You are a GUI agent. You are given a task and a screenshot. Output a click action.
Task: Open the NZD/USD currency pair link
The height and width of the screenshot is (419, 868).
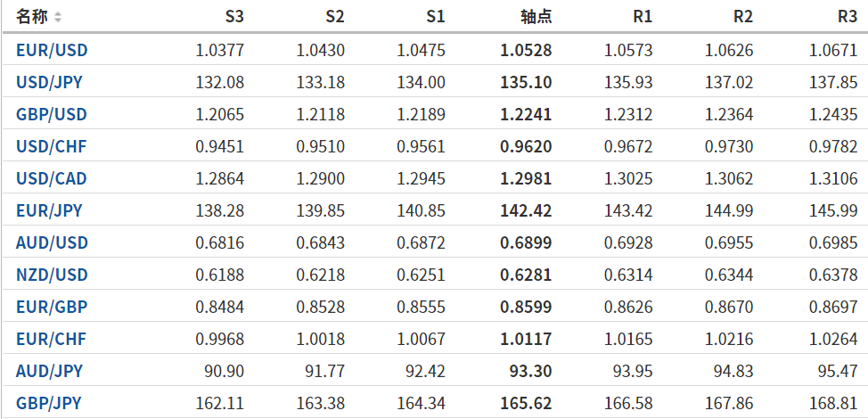(x=52, y=275)
